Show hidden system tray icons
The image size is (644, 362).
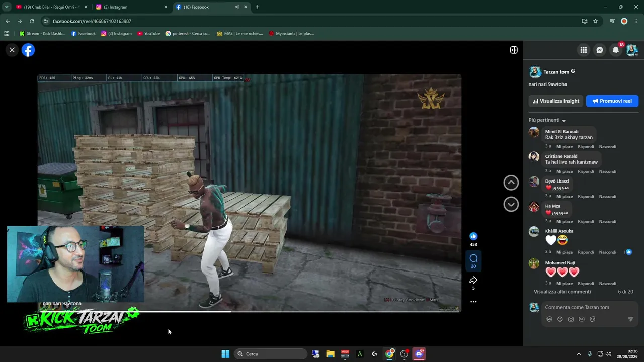[x=579, y=354]
